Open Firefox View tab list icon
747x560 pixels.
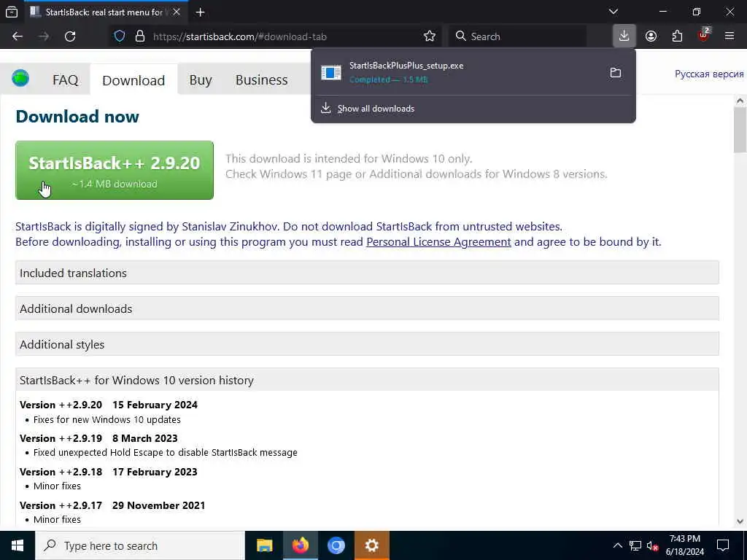point(12,12)
